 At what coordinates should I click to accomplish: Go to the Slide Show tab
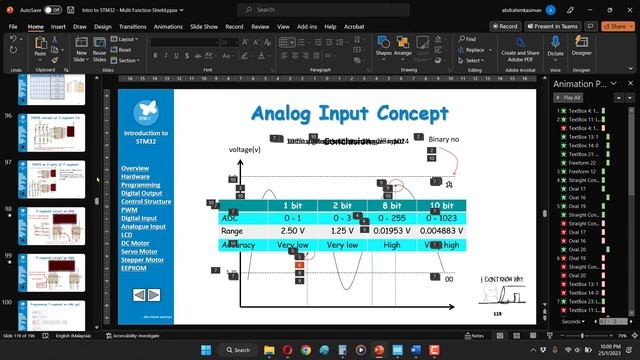pos(204,27)
